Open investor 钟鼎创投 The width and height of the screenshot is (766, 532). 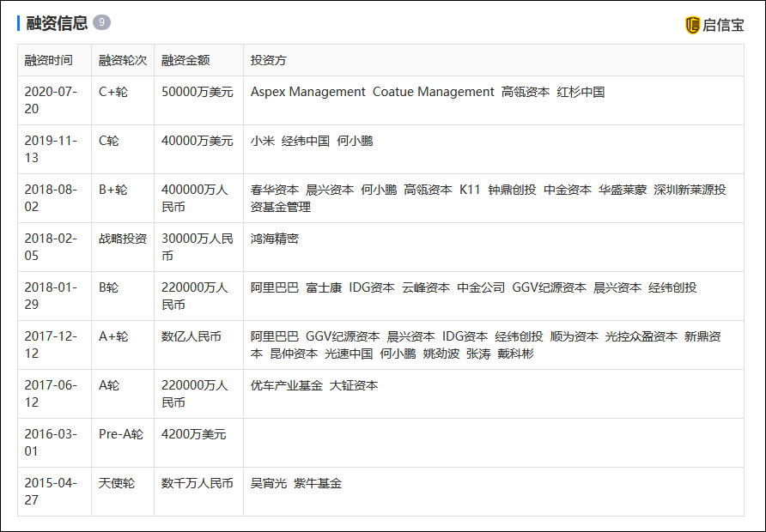point(512,190)
